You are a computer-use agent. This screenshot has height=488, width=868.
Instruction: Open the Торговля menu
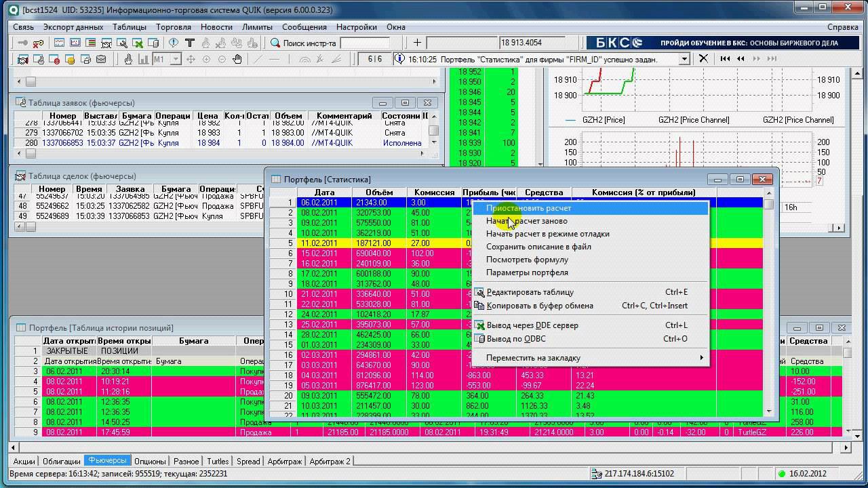173,27
